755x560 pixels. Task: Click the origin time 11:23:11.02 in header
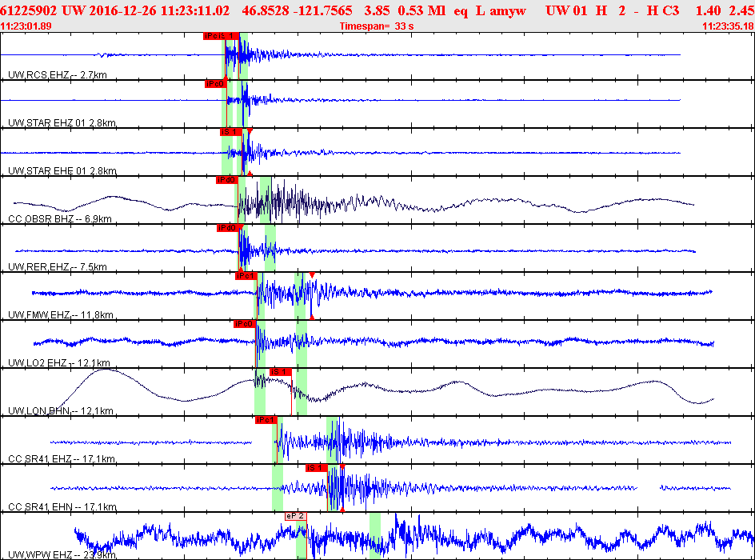[x=195, y=10]
